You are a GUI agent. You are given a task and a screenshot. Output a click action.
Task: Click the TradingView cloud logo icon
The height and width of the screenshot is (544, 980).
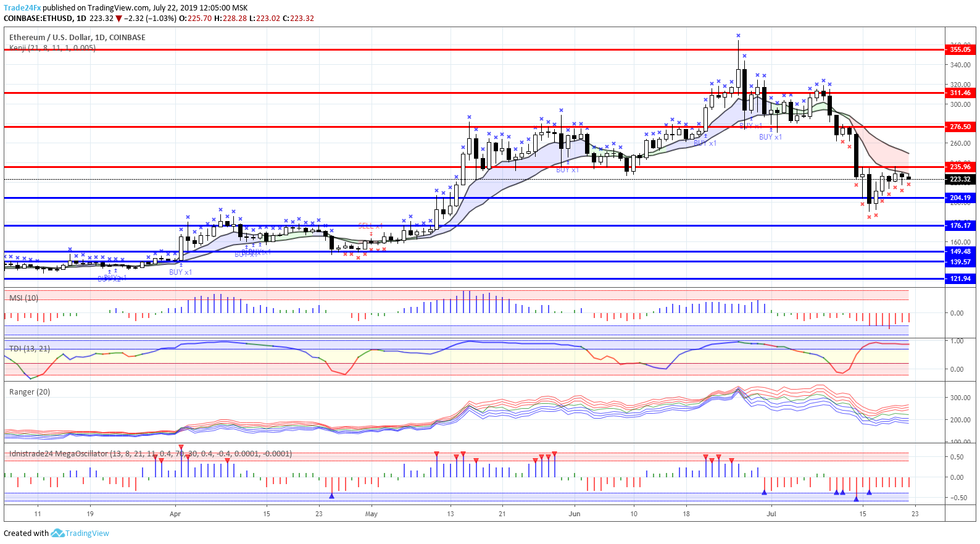[x=57, y=533]
